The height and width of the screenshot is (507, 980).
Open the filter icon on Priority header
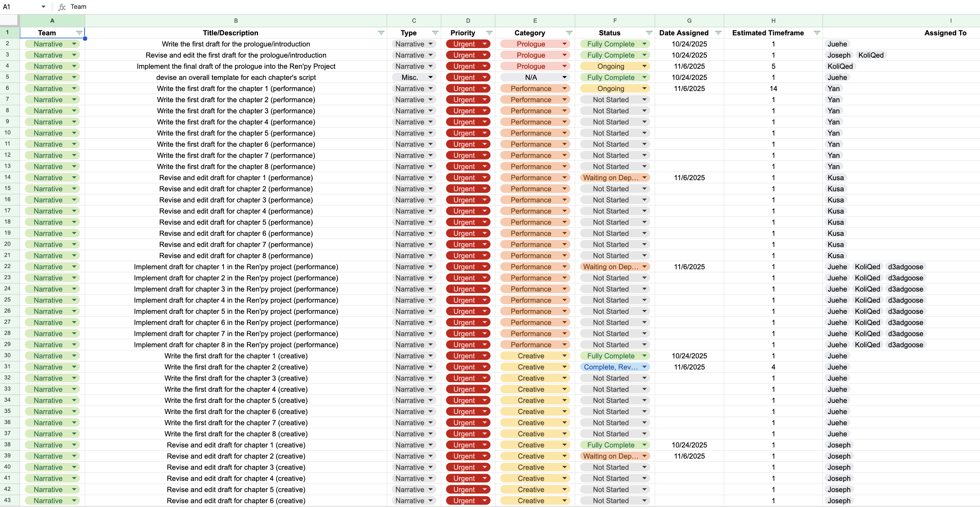(489, 33)
